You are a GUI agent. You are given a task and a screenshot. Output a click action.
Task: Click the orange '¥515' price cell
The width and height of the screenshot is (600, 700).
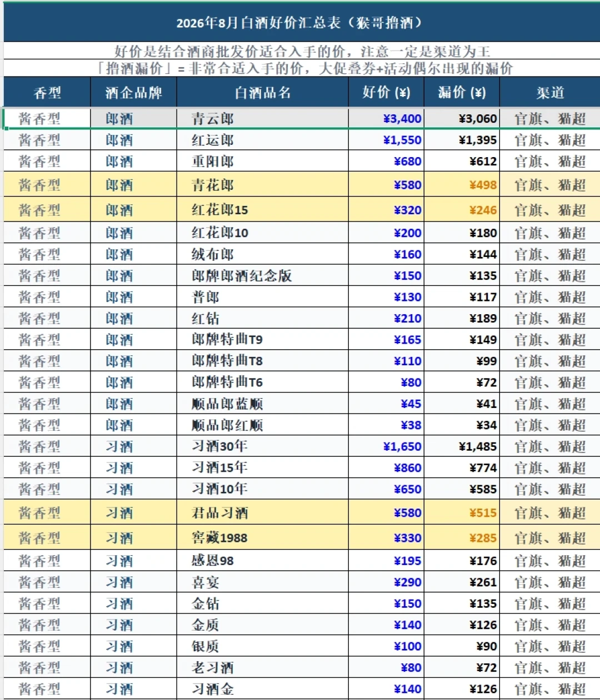(462, 512)
